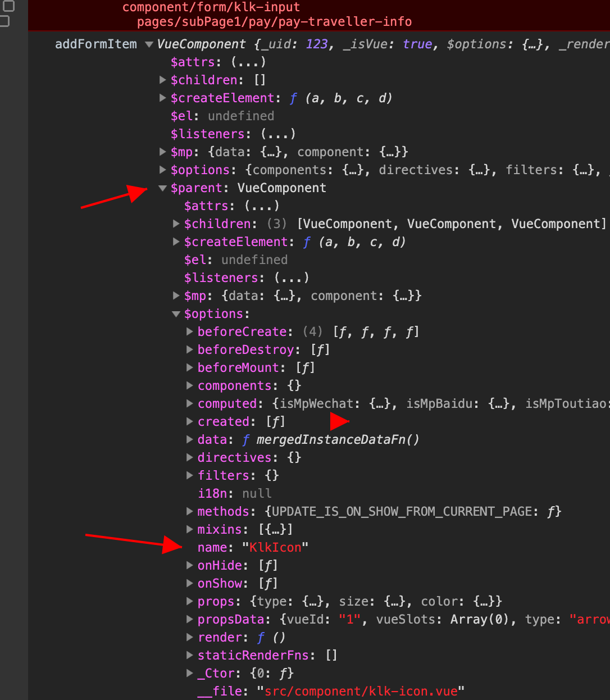
Task: Collapse the $parent VueComponent node
Action: 162,188
